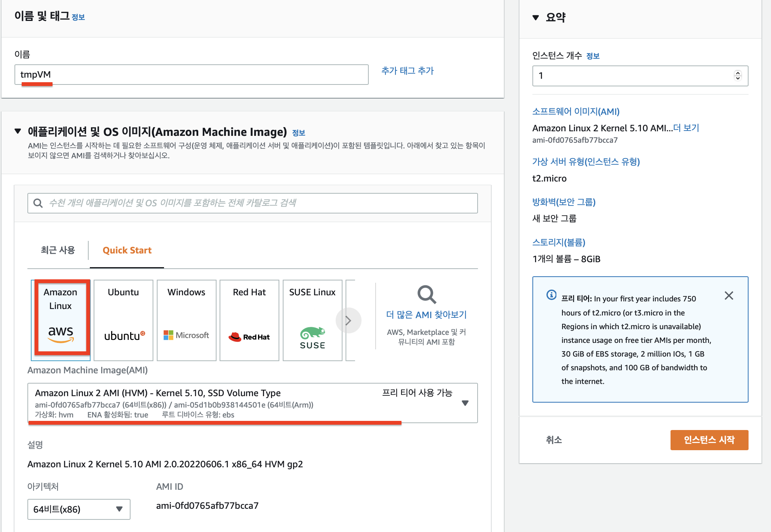771x532 pixels.
Task: Open the Amazon Linux 2 AMI dropdown
Action: tap(465, 403)
